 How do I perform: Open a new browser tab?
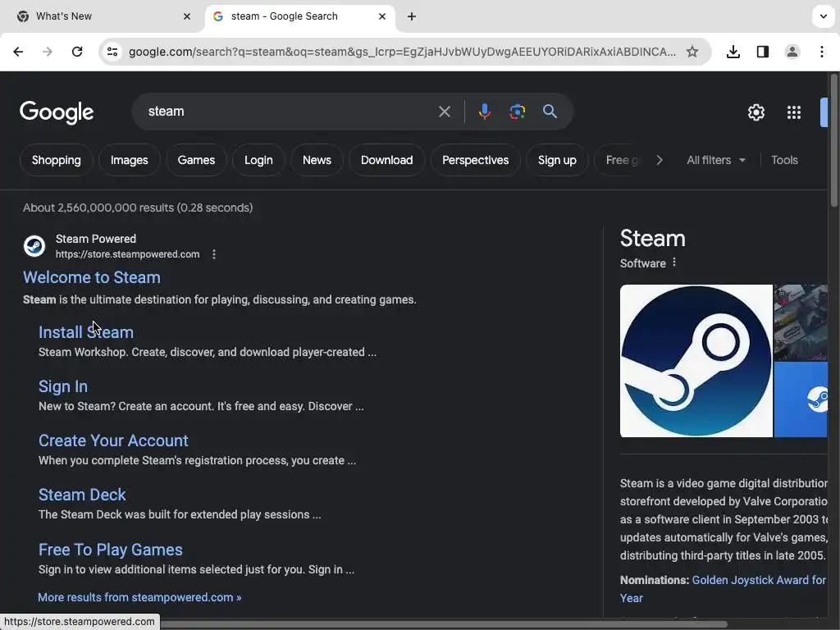(412, 16)
